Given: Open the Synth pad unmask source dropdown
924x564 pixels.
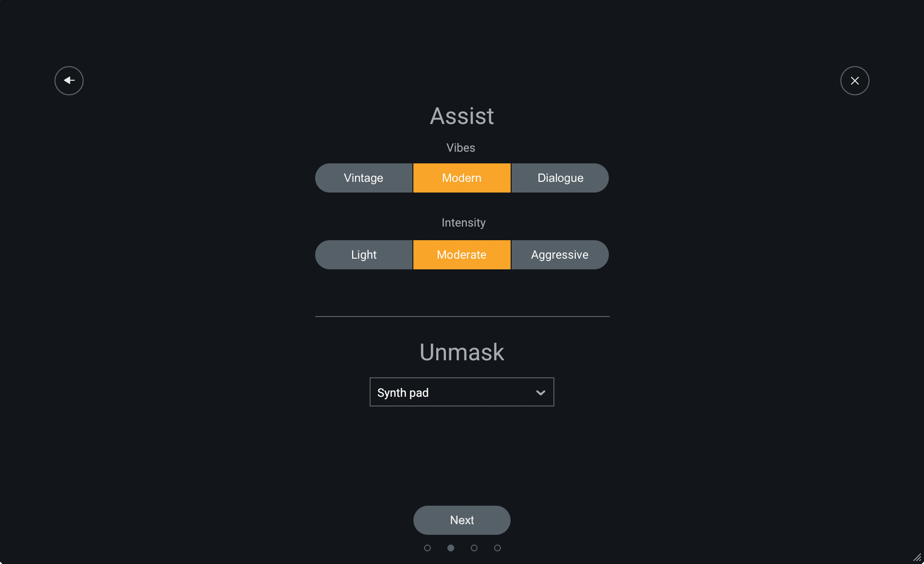Looking at the screenshot, I should point(462,392).
